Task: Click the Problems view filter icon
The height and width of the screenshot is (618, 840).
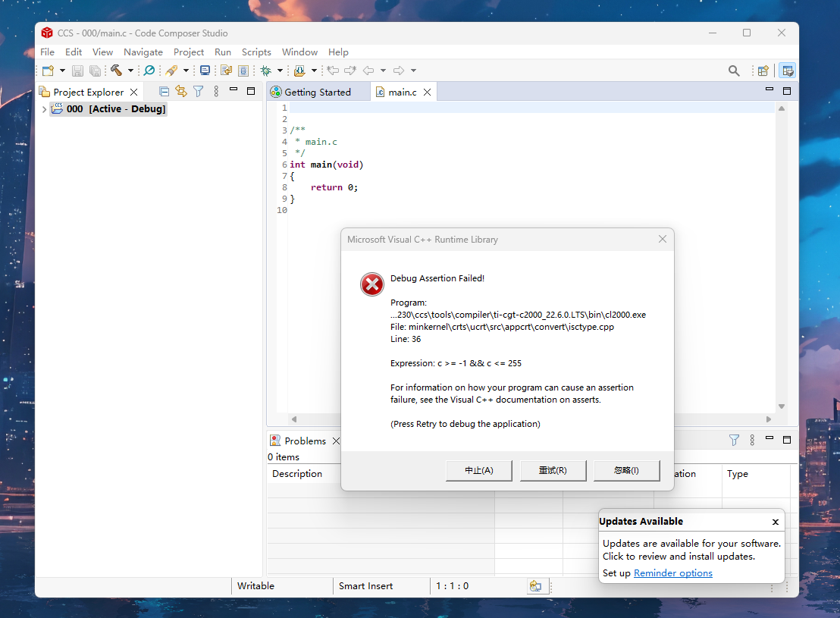Action: [734, 440]
